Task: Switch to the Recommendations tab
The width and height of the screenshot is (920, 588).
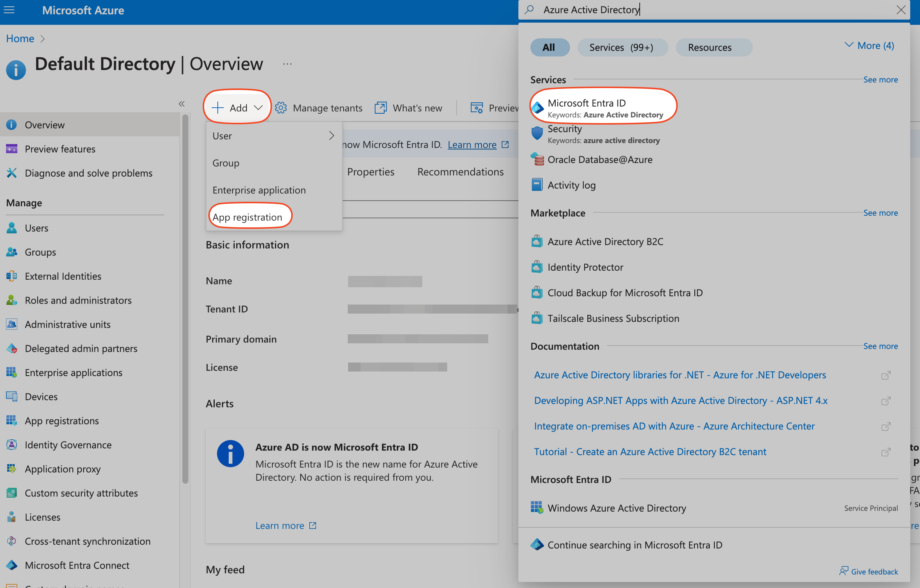Action: tap(460, 172)
